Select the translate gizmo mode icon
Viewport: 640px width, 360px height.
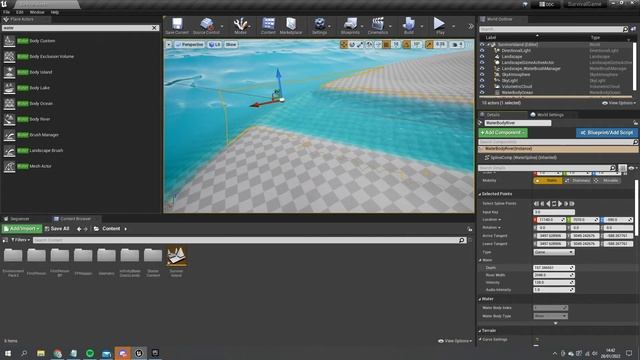pyautogui.click(x=344, y=44)
